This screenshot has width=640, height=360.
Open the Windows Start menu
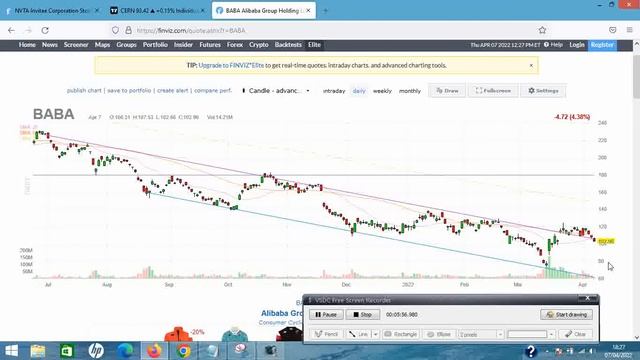tap(11, 351)
